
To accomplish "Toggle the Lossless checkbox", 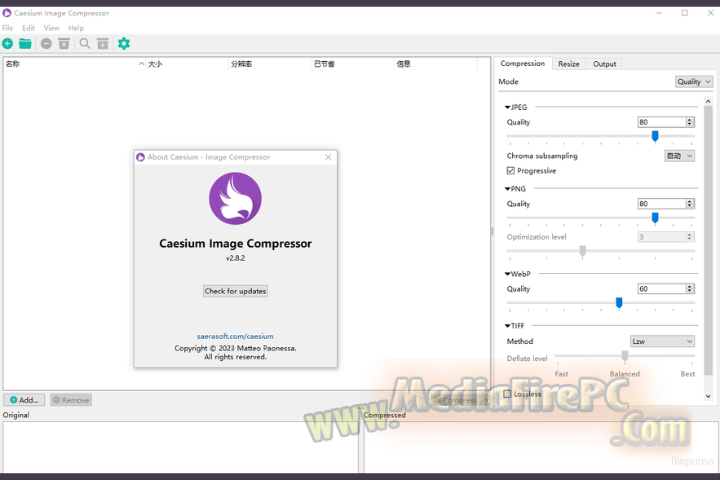I will coord(507,394).
